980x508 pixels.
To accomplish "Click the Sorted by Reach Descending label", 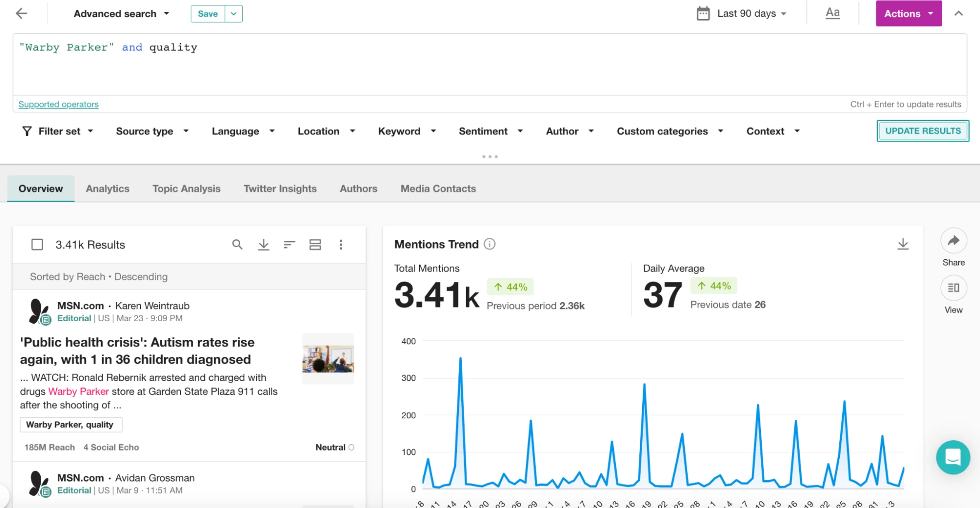I will pyautogui.click(x=99, y=277).
